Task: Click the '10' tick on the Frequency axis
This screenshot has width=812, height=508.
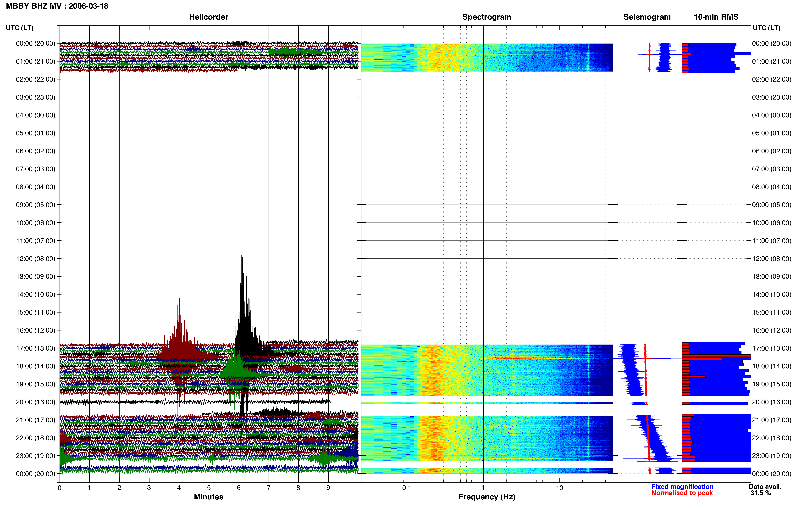Action: (559, 488)
